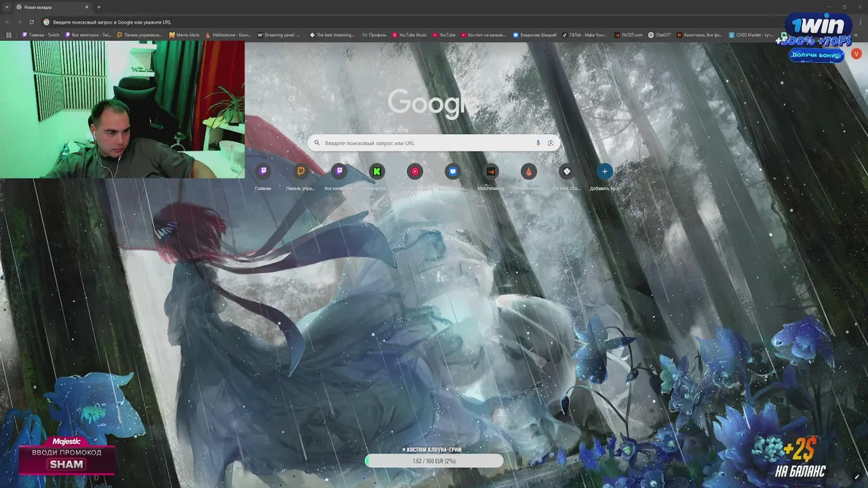Open the orange V profile avatar
This screenshot has width=868, height=488.
(856, 54)
